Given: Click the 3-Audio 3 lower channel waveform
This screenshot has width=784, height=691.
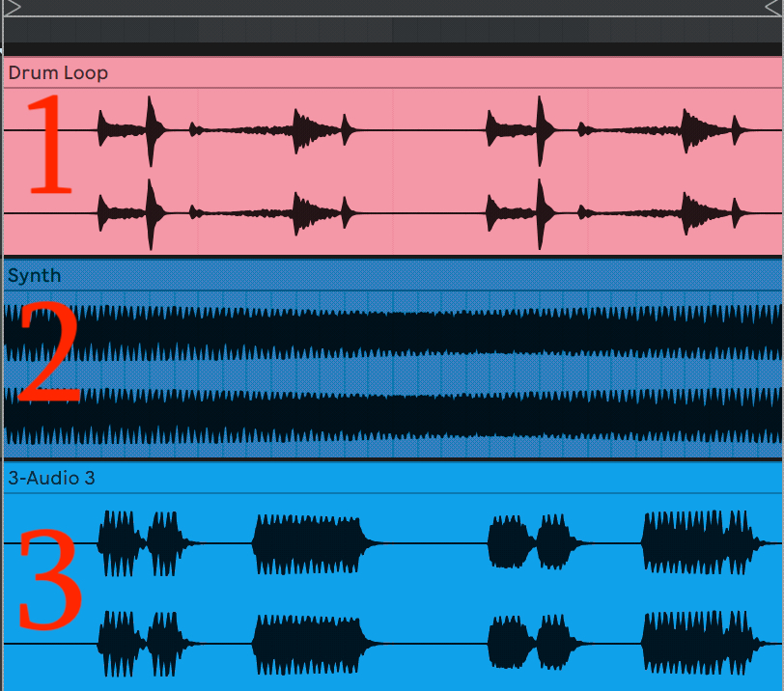Looking at the screenshot, I should click(x=309, y=643).
